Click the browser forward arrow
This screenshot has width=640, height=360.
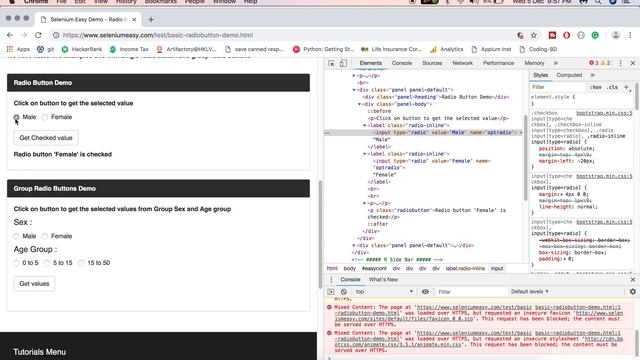coord(24,35)
